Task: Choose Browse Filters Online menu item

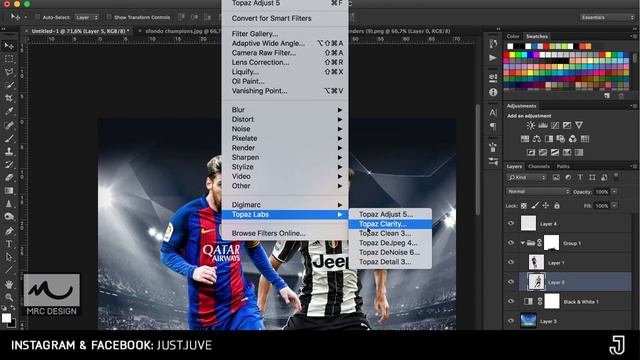Action: click(x=285, y=233)
